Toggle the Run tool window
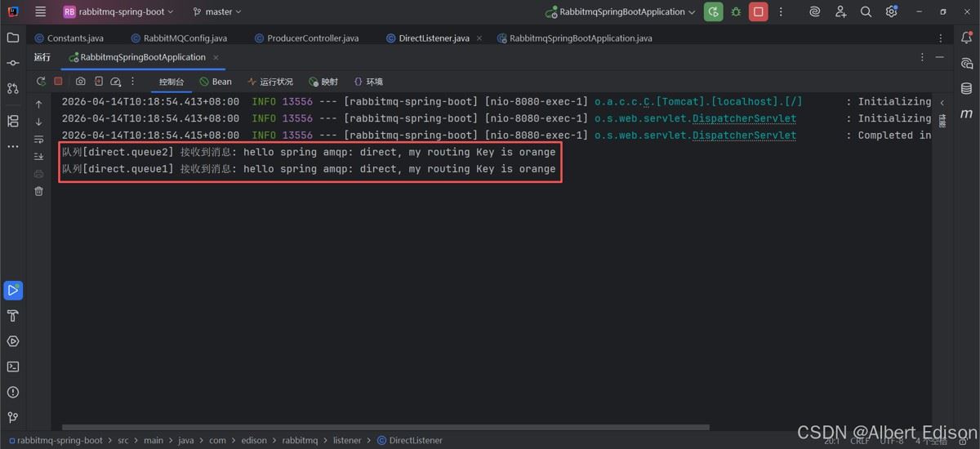The image size is (980, 449). click(12, 290)
